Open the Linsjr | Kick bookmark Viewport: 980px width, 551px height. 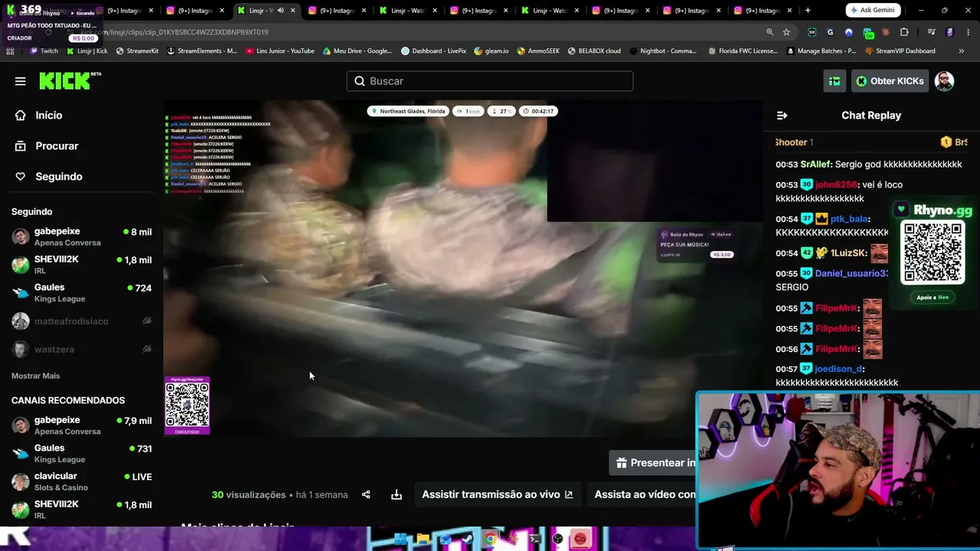point(87,51)
